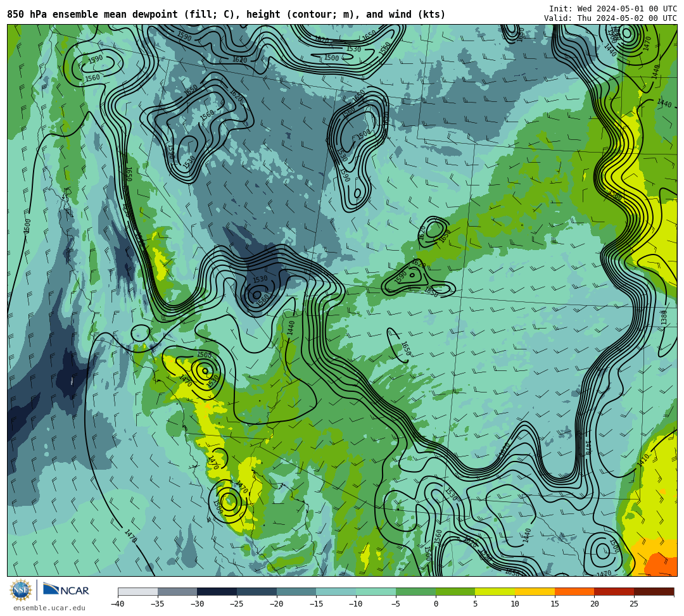Click the positive 5 colorbar tick label
This screenshot has width=684, height=616.
point(475,604)
